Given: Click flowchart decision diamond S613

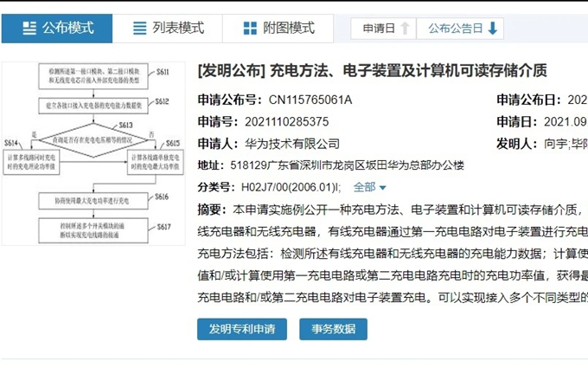Looking at the screenshot, I should (93, 140).
